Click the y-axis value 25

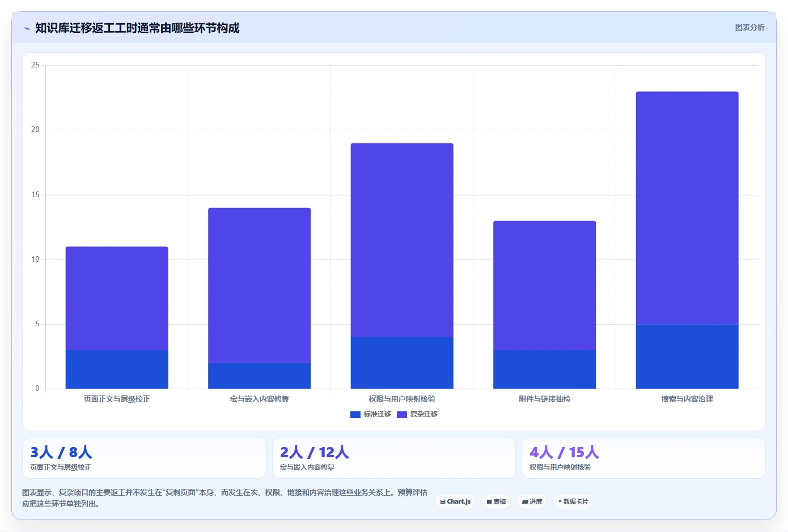tap(35, 65)
